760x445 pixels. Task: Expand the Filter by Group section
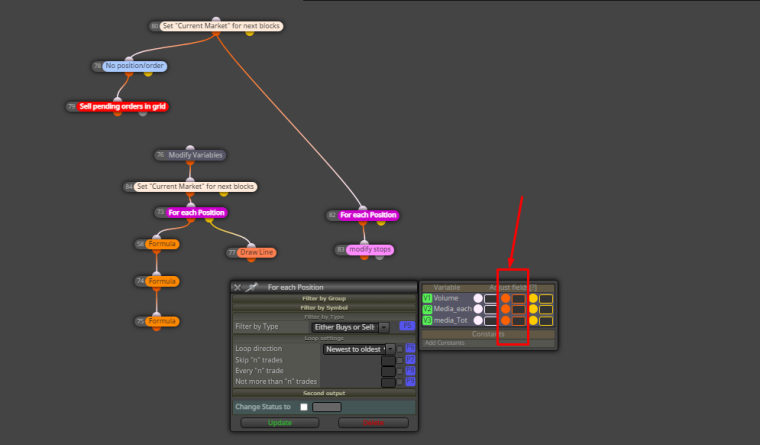(324, 299)
